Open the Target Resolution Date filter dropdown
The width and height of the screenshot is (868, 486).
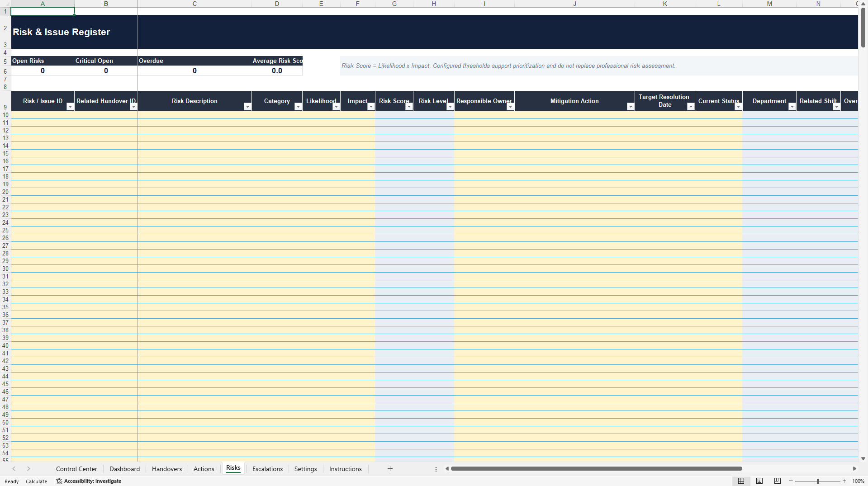(x=691, y=107)
